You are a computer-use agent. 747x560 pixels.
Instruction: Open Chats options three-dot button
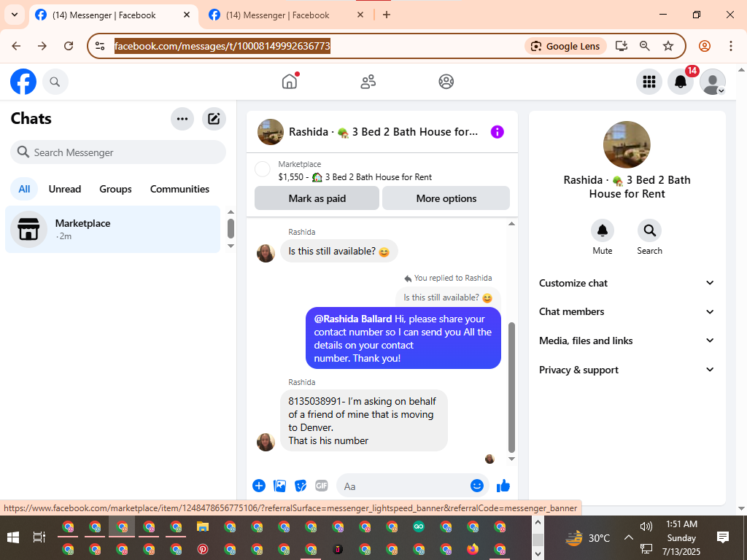coord(182,119)
